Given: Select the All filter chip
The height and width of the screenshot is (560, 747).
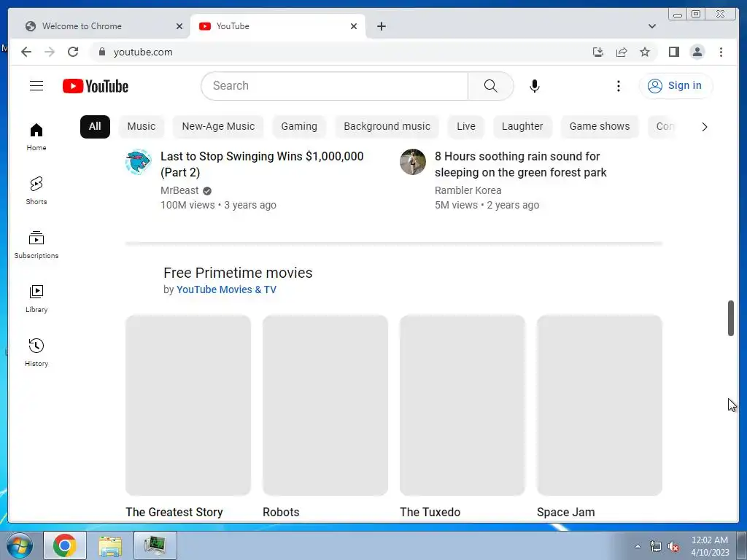Looking at the screenshot, I should point(95,127).
